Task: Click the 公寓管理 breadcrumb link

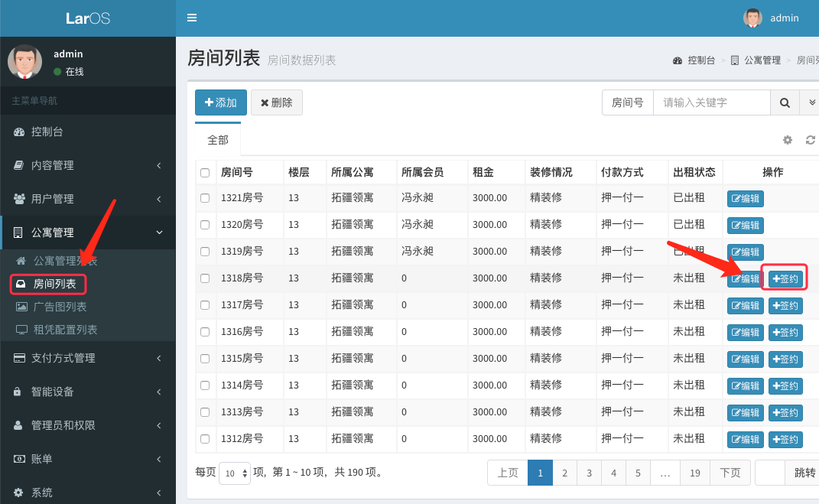Action: pyautogui.click(x=762, y=60)
